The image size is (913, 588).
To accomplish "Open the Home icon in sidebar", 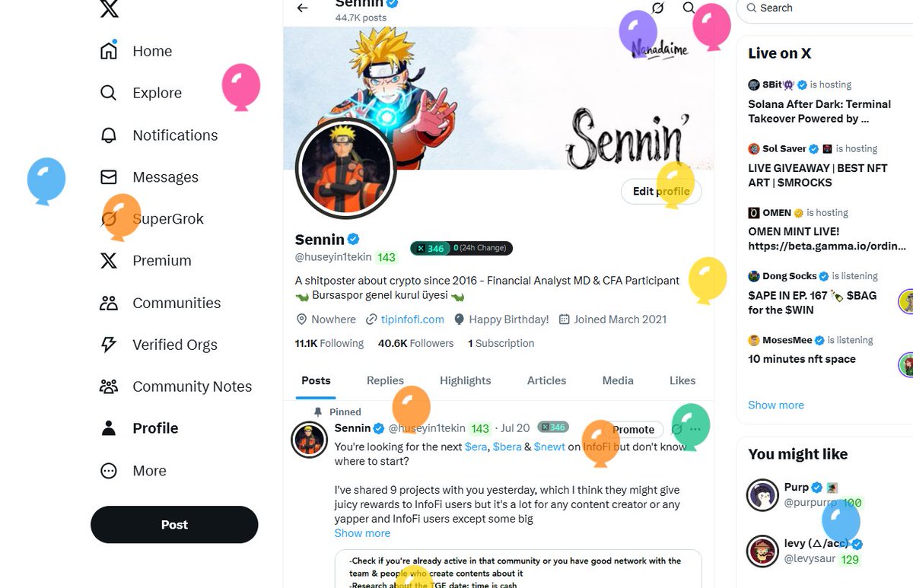I will pyautogui.click(x=109, y=51).
